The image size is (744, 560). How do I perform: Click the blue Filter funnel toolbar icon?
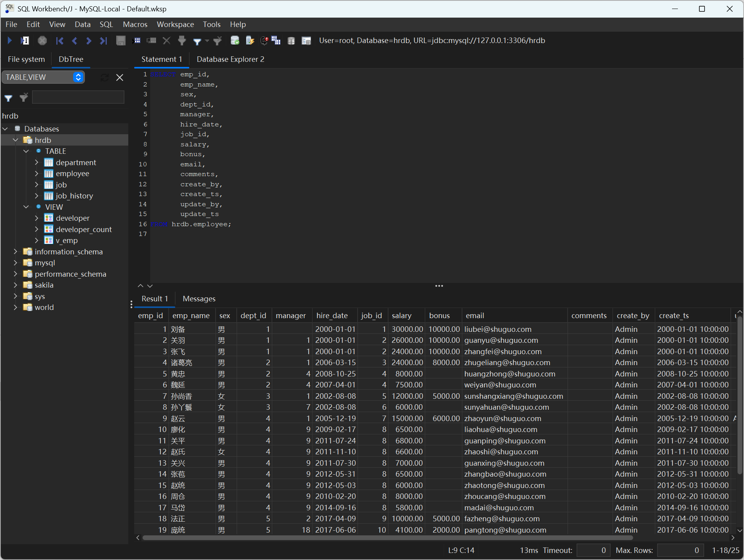point(198,41)
